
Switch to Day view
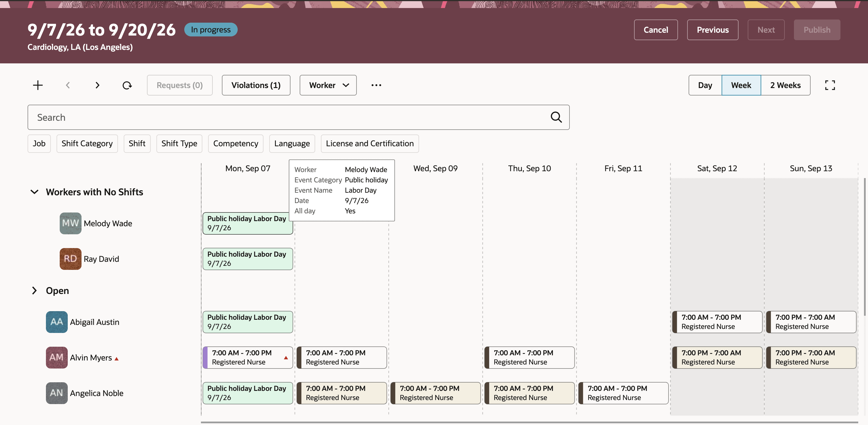pyautogui.click(x=705, y=85)
